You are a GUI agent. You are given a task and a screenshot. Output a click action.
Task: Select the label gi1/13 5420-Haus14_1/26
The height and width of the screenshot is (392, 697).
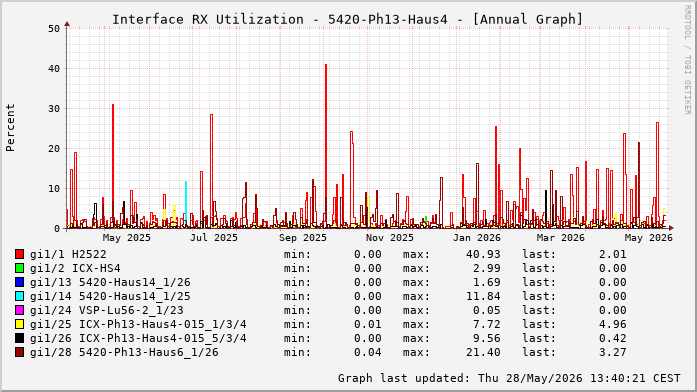click(110, 282)
